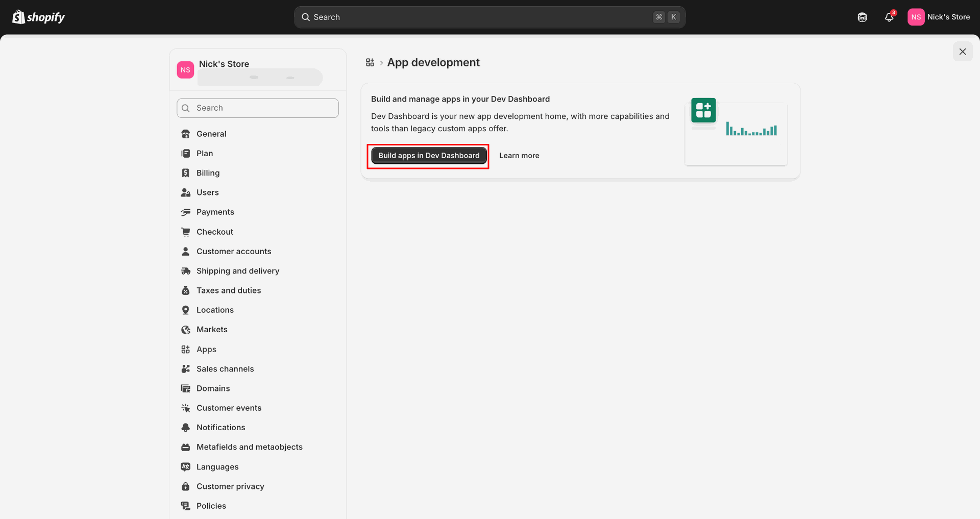
Task: Click the Languages icon
Action: (186, 466)
